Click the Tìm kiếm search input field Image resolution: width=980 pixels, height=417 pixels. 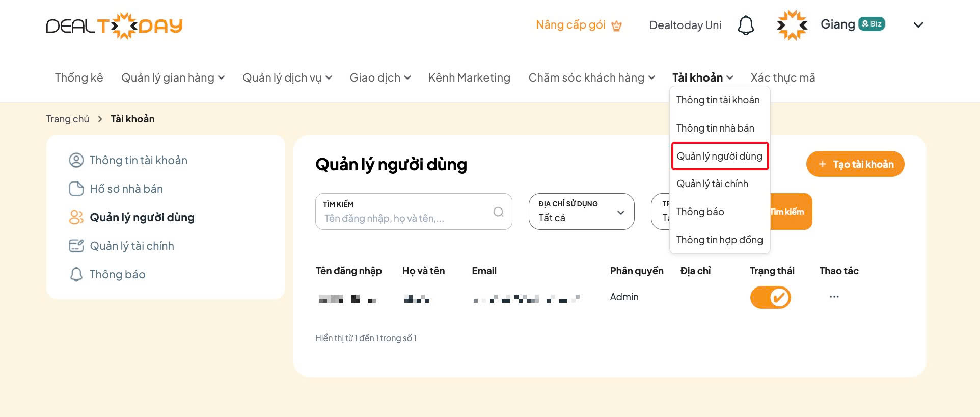click(405, 218)
